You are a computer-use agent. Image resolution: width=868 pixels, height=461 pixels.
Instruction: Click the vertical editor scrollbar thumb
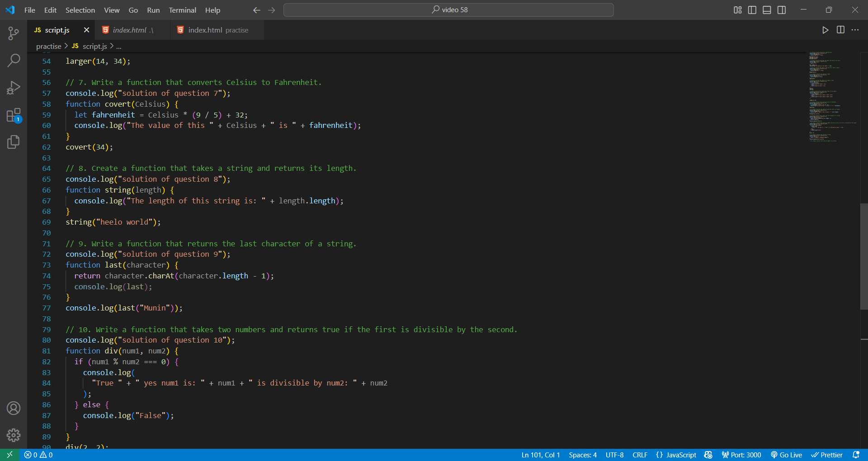coord(864,256)
